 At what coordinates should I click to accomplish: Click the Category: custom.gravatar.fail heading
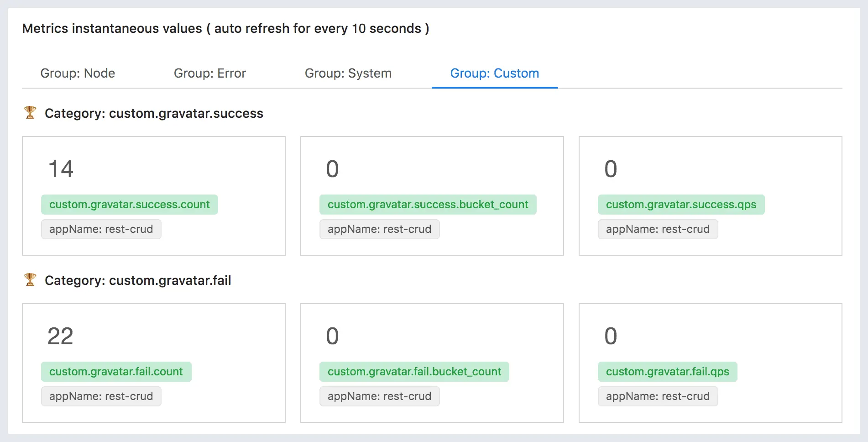click(x=138, y=280)
